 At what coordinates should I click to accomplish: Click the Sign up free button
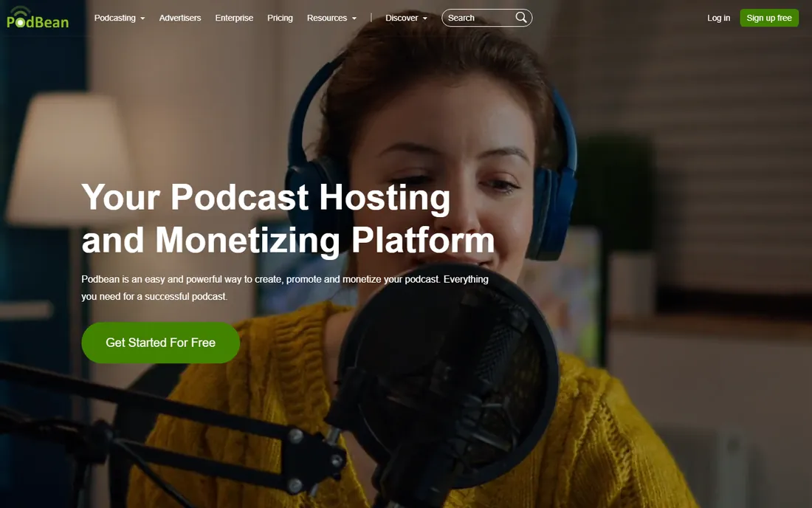click(x=769, y=18)
